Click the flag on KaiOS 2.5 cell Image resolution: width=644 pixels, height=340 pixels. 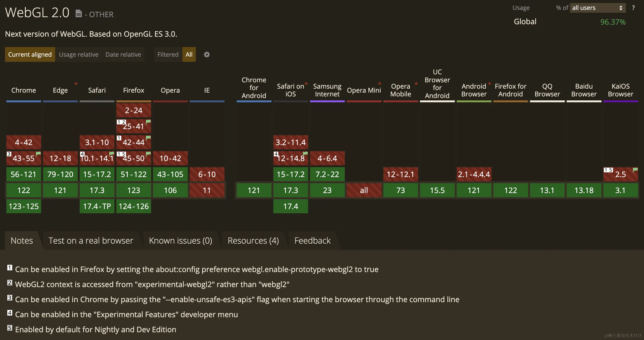[635, 170]
